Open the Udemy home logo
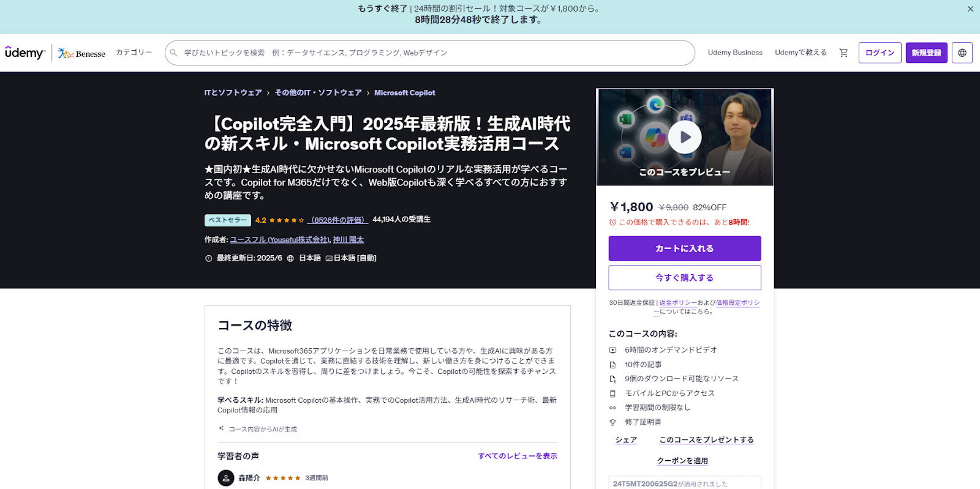 pos(25,53)
